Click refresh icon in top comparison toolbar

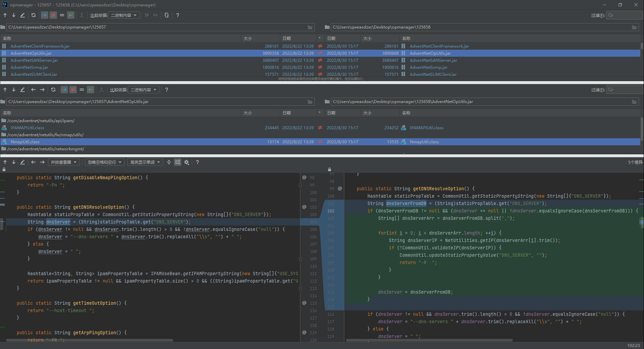pyautogui.click(x=34, y=15)
